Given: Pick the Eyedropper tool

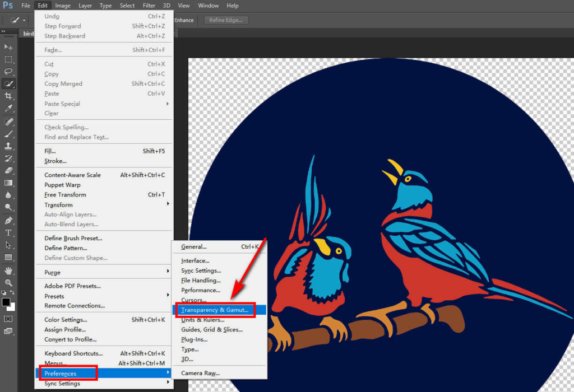Looking at the screenshot, I should click(x=8, y=107).
